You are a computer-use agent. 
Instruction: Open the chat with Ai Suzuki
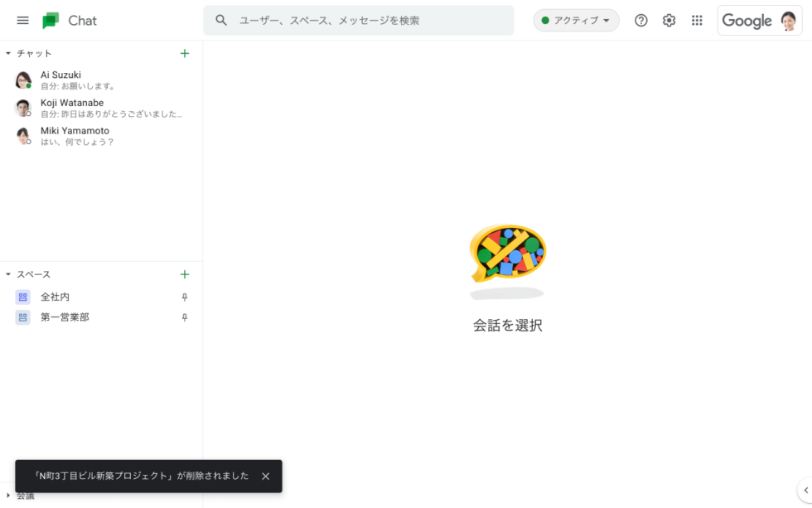click(x=83, y=80)
